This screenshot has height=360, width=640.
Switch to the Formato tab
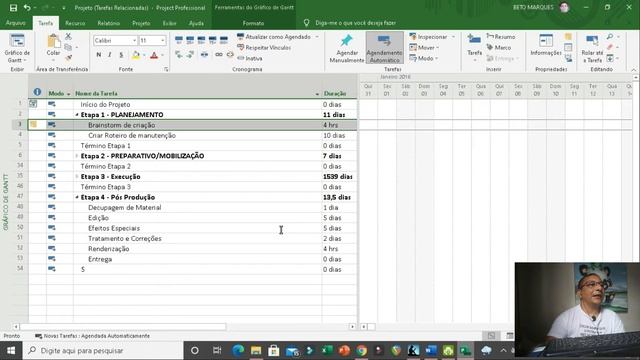point(253,23)
